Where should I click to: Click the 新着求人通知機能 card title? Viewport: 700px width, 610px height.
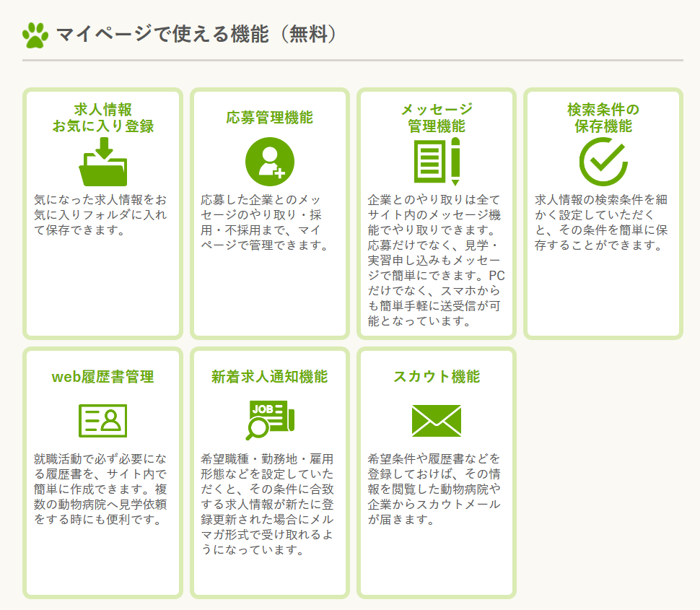(270, 377)
